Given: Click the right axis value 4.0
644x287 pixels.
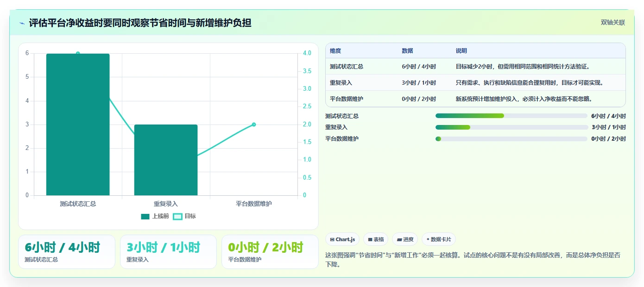Looking at the screenshot, I should pos(307,53).
